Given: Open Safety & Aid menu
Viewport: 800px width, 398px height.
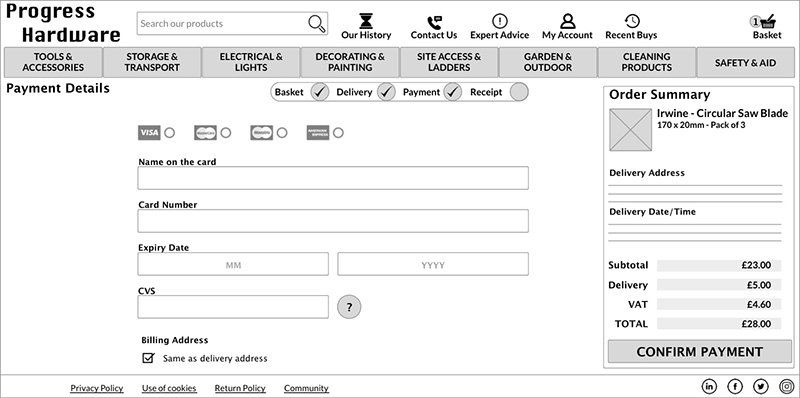Looking at the screenshot, I should pos(745,62).
